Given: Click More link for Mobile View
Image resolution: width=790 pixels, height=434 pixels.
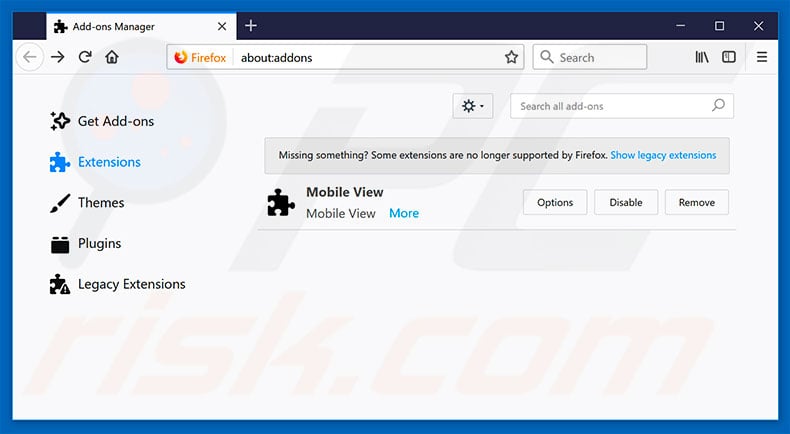Looking at the screenshot, I should coord(404,213).
